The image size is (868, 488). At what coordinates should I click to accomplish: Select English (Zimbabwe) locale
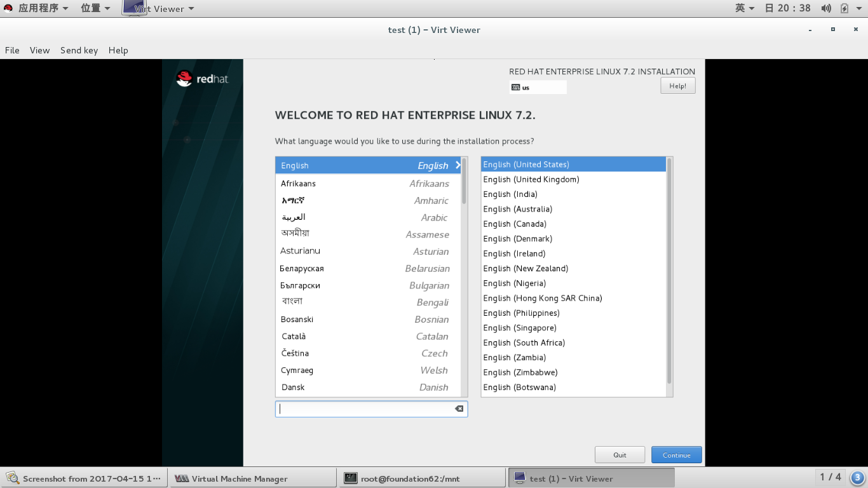574,372
